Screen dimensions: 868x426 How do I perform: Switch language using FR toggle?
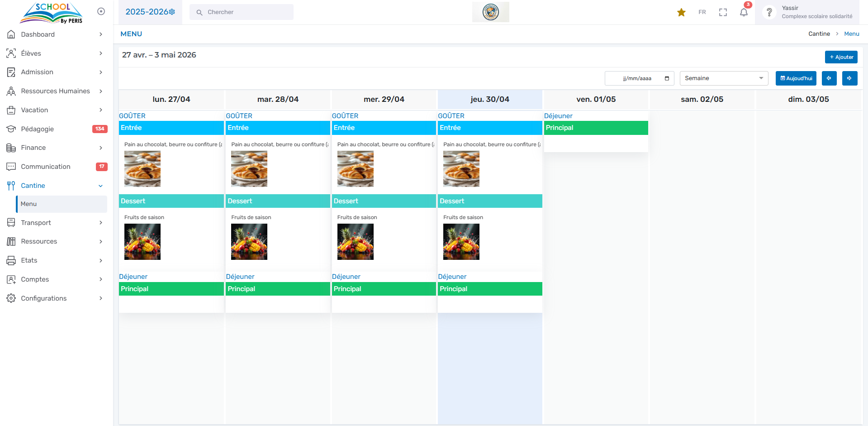(702, 12)
